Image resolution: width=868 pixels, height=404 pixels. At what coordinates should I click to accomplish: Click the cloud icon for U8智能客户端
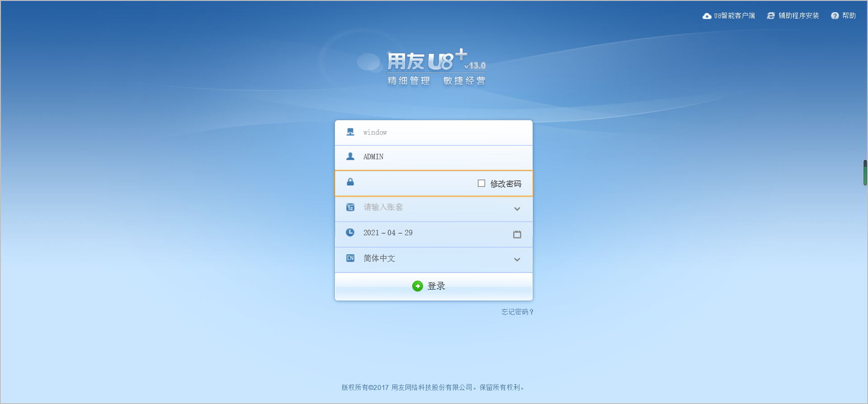coord(707,16)
